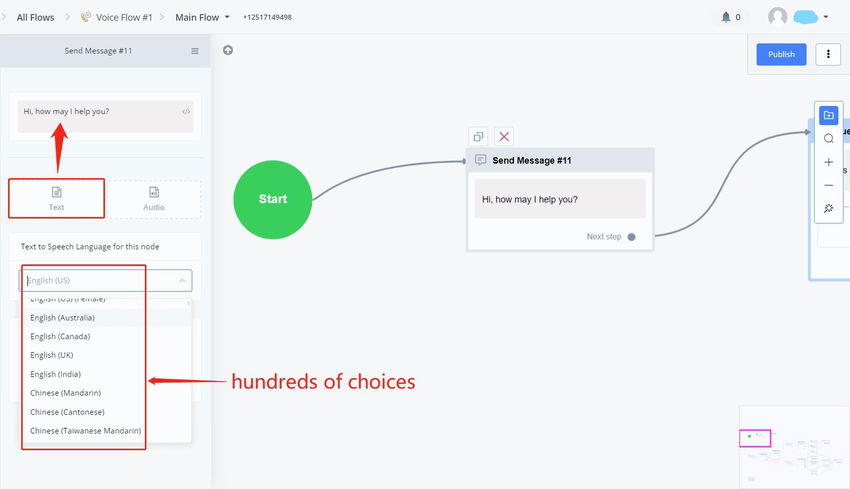Image resolution: width=850 pixels, height=489 pixels.
Task: Collapse the English (US) language dropdown
Action: tap(182, 281)
